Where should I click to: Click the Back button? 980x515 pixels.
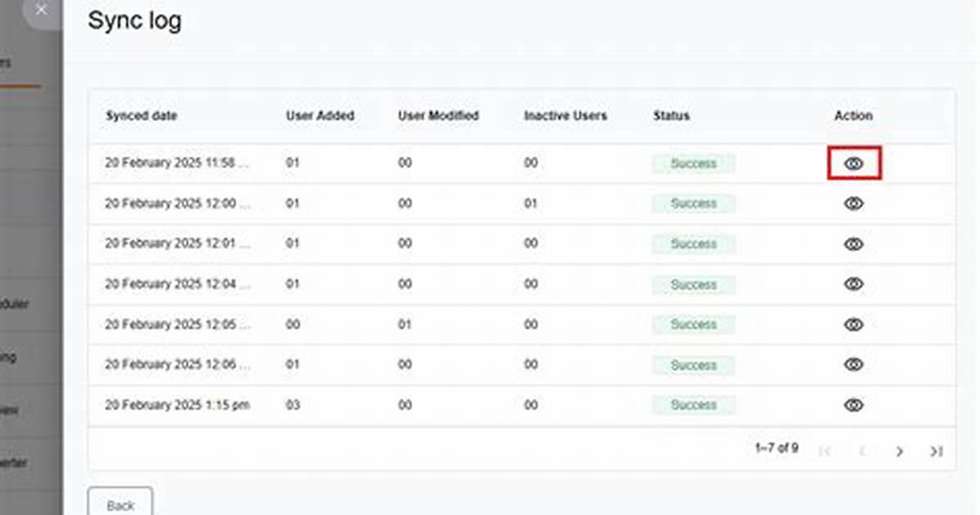[x=120, y=504]
